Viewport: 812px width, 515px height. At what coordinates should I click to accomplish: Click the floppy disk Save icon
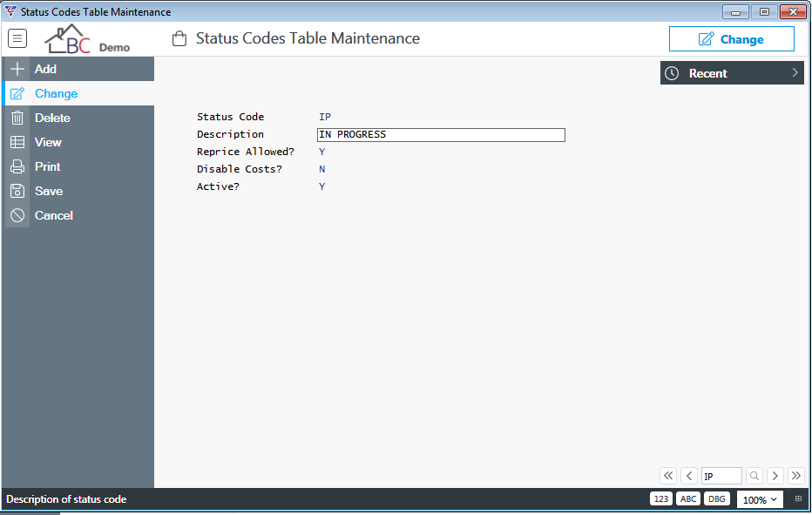(x=17, y=191)
